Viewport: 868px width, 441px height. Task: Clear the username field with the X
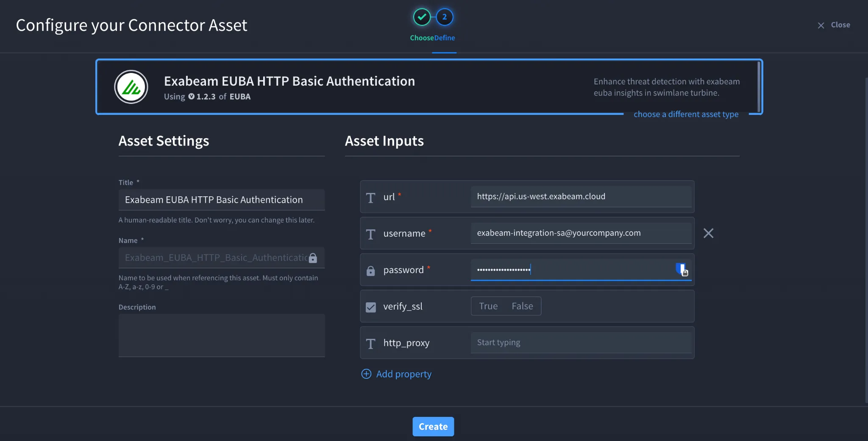[x=708, y=233]
